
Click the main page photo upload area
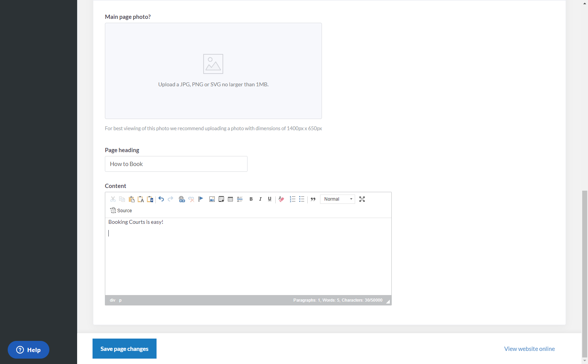click(x=213, y=71)
